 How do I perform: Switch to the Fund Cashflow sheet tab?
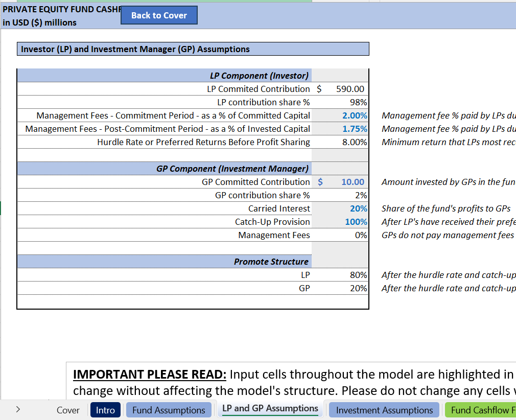click(x=480, y=410)
